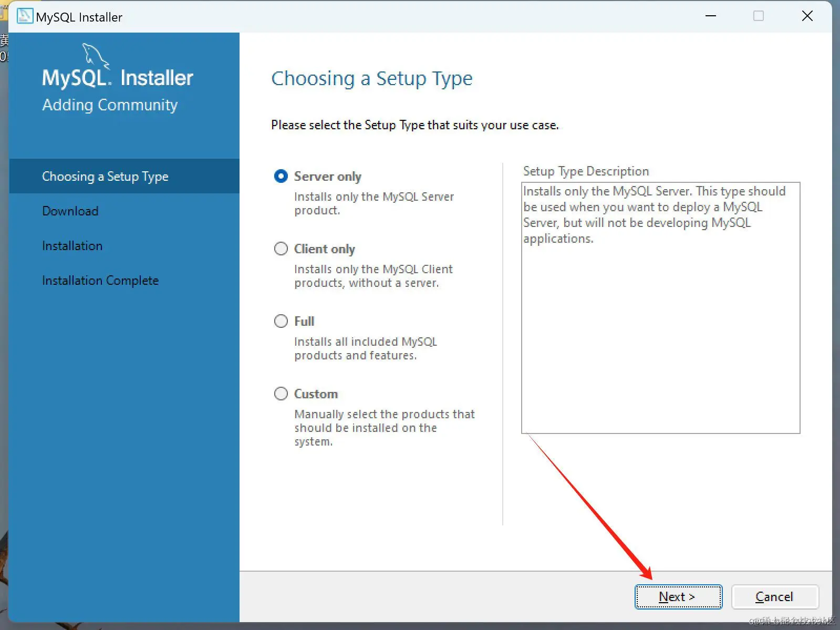This screenshot has height=630, width=840.
Task: Open Choosing a Setup Type step
Action: tap(125, 176)
